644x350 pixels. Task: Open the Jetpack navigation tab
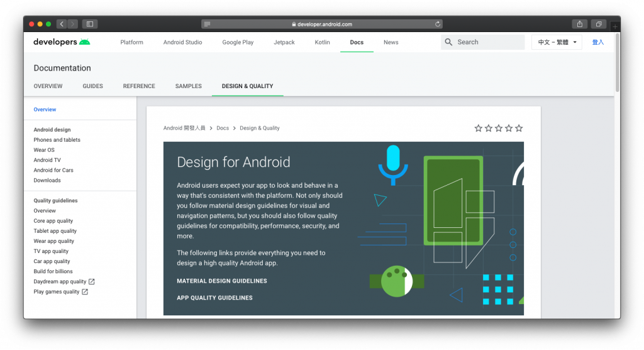click(x=284, y=42)
